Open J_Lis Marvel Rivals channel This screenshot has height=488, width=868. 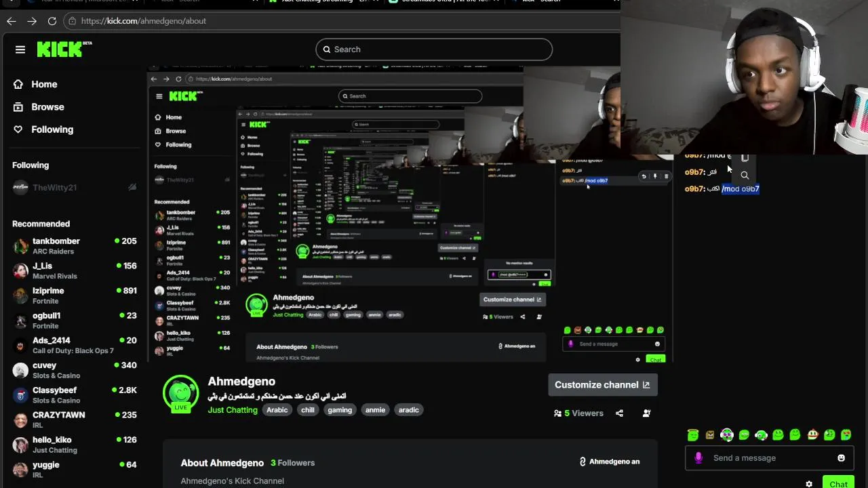(x=74, y=270)
